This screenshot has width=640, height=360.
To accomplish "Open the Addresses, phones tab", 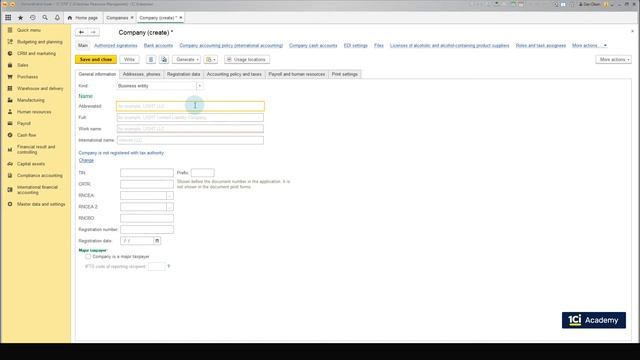I will coord(141,74).
